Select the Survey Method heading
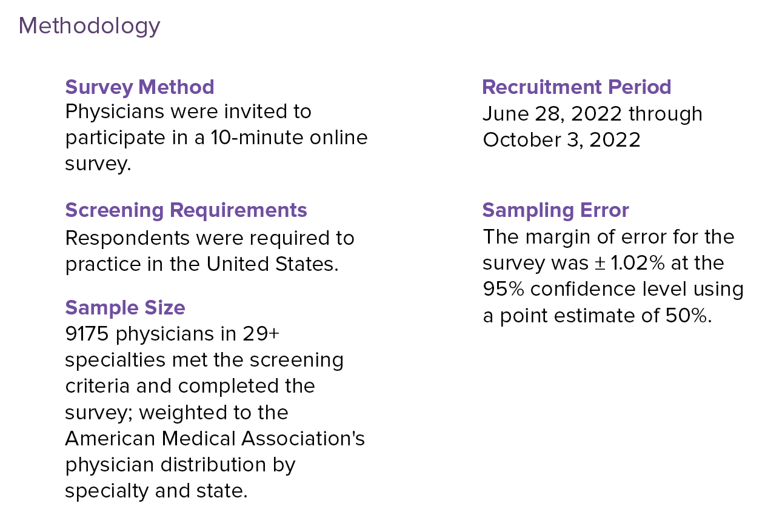 [x=139, y=87]
